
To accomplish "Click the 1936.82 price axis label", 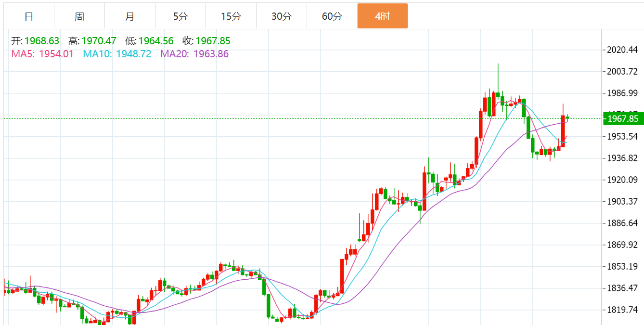I will 623,158.
